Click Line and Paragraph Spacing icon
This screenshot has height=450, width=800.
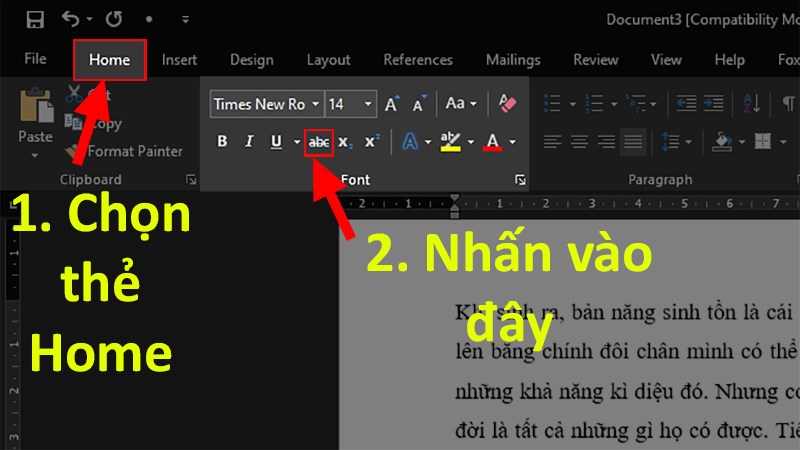coord(670,141)
